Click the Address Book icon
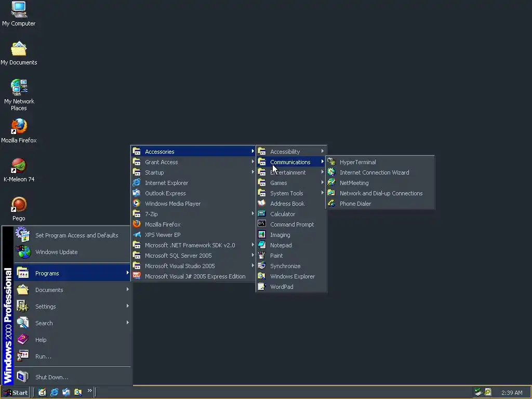This screenshot has height=399, width=532. [262, 203]
